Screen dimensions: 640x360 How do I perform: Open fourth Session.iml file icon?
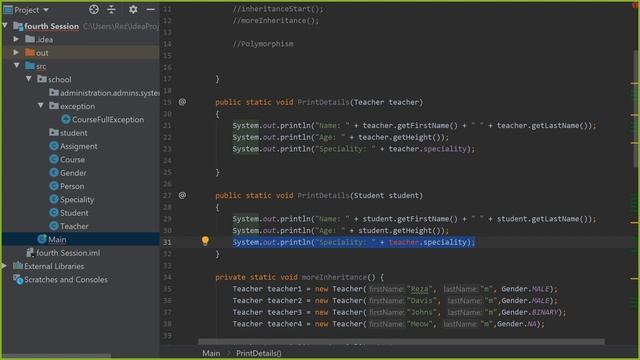(x=30, y=253)
